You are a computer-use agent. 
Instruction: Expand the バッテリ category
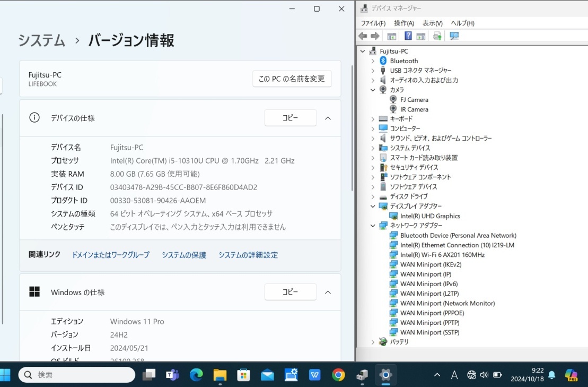373,342
